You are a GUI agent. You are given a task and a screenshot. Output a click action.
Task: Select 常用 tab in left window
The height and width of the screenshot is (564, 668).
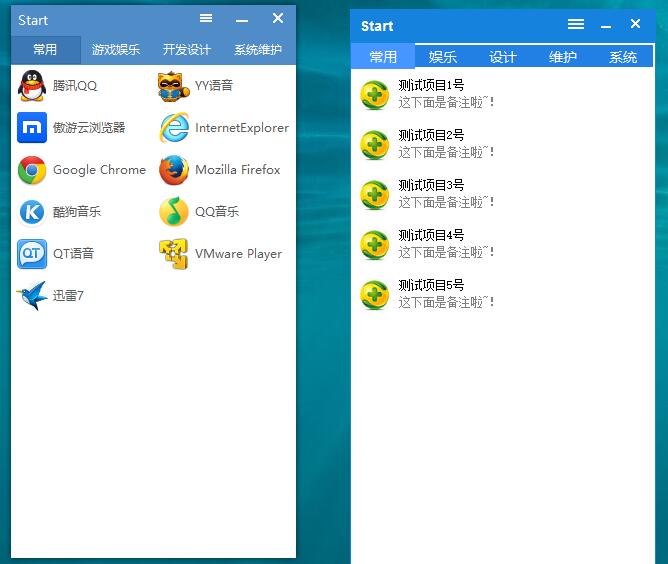[x=46, y=50]
